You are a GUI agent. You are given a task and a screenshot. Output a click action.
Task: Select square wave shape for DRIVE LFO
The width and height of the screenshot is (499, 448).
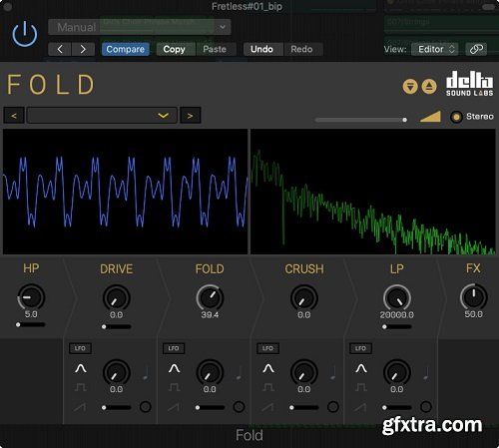[x=81, y=387]
